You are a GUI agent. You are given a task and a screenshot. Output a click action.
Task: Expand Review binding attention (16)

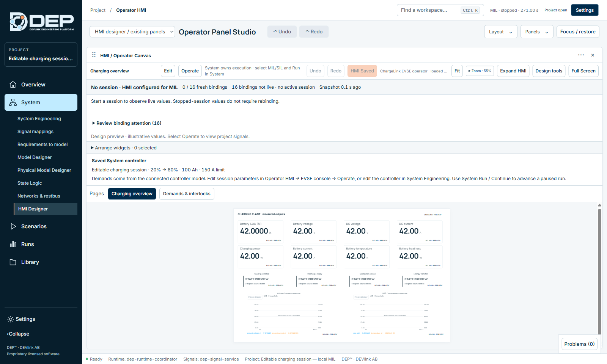pyautogui.click(x=127, y=123)
